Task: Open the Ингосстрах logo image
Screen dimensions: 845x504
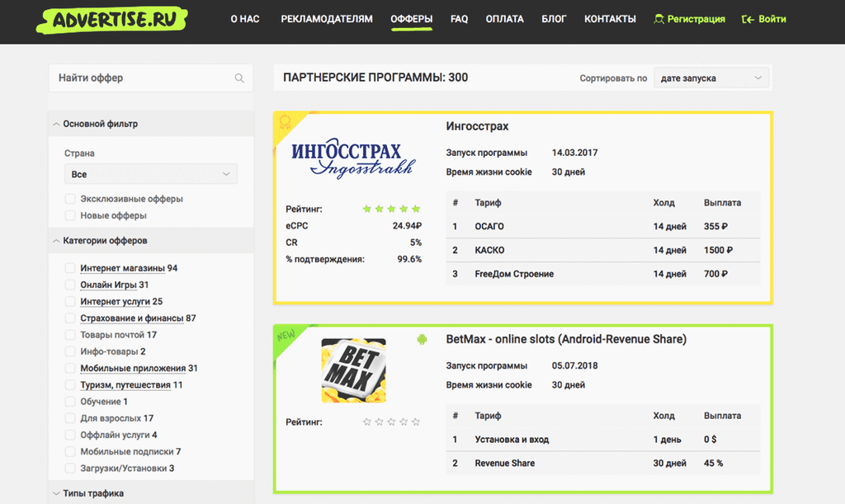Action: click(x=353, y=158)
